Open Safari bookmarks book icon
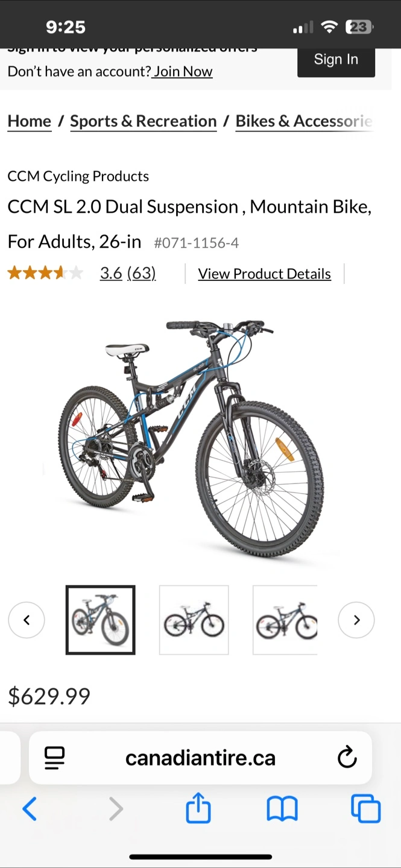This screenshot has height=868, width=401. tap(282, 809)
